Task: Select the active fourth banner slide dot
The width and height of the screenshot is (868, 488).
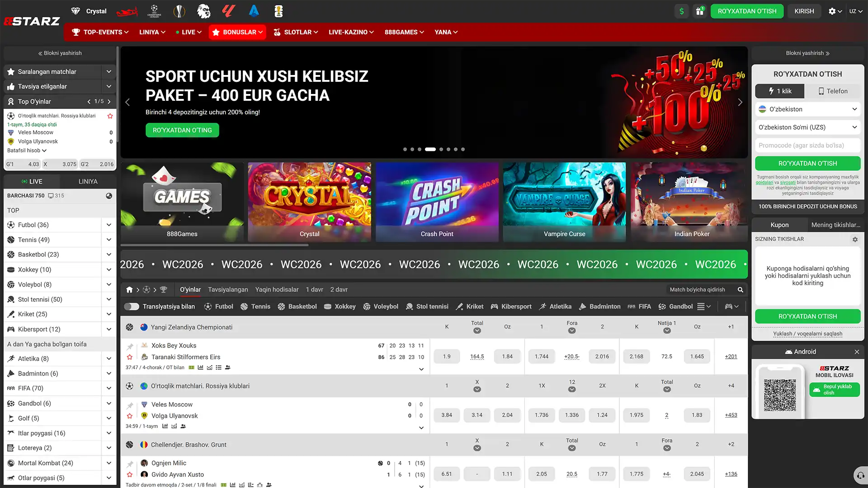Action: [430, 149]
